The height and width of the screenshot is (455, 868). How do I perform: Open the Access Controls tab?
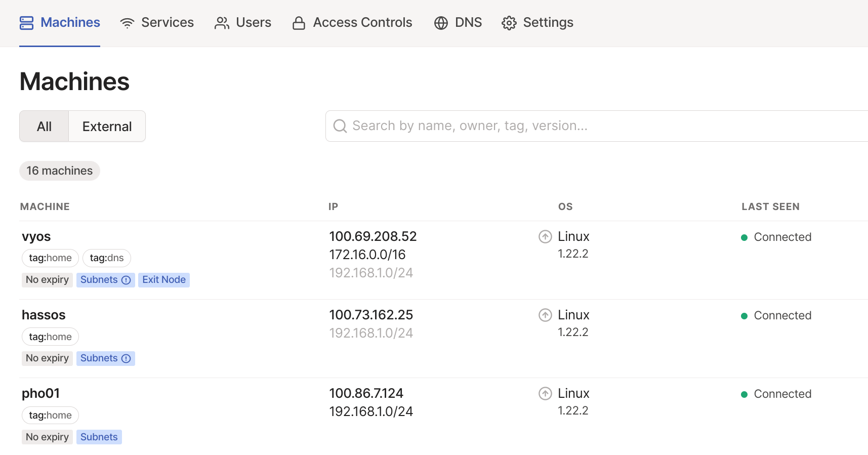pyautogui.click(x=352, y=23)
